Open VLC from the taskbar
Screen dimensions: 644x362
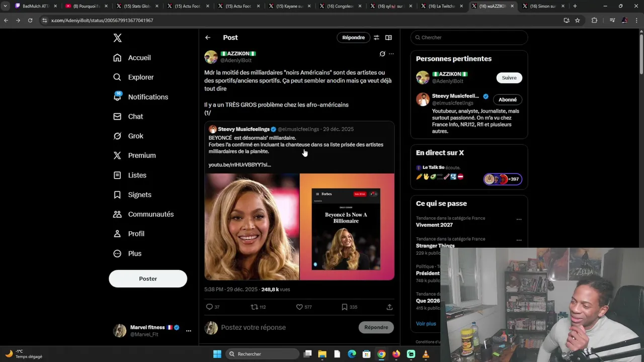(x=426, y=354)
